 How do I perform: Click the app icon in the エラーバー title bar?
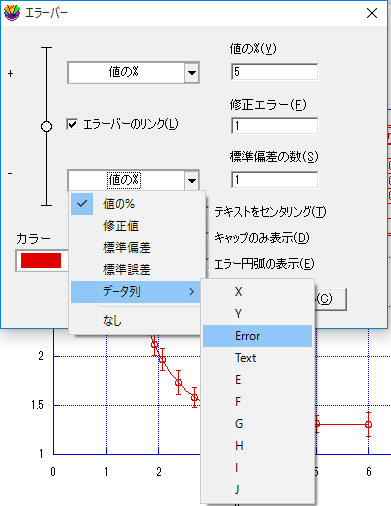point(12,13)
